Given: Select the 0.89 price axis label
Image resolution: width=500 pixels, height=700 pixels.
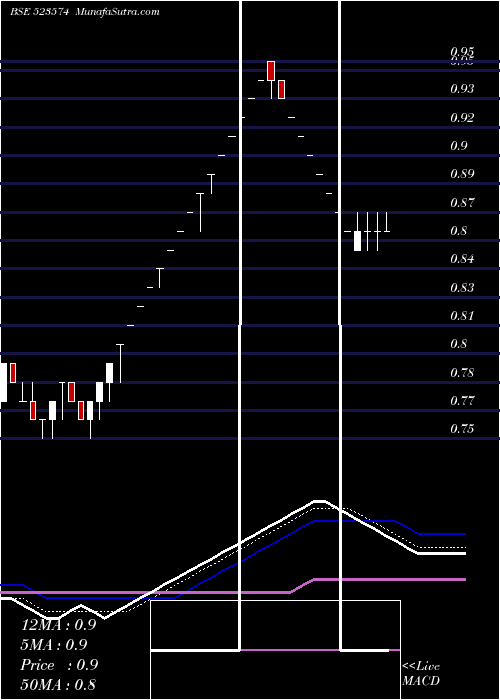Looking at the screenshot, I should coord(462,174).
